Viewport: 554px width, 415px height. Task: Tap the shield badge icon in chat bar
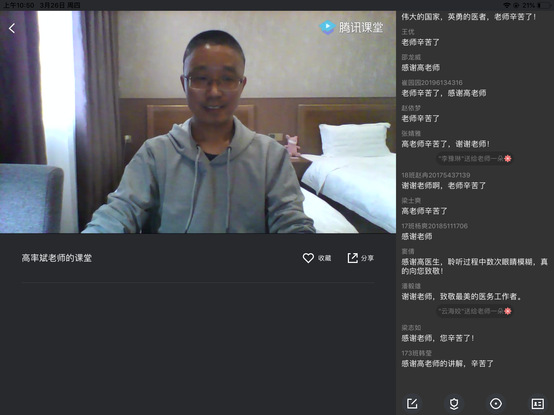click(x=454, y=403)
